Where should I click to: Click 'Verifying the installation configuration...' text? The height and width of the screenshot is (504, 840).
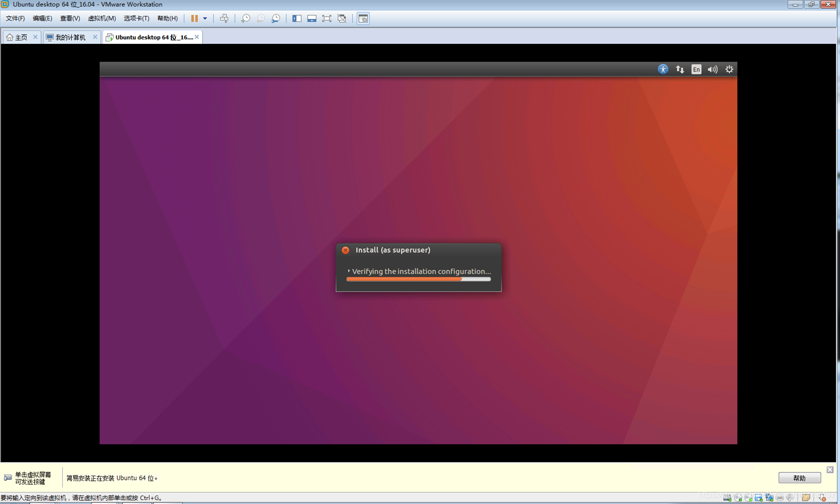pos(421,271)
